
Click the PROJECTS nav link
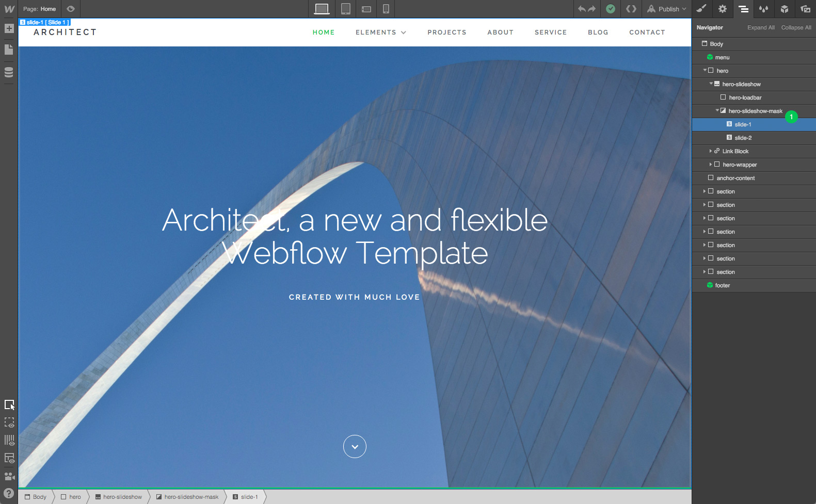[447, 32]
